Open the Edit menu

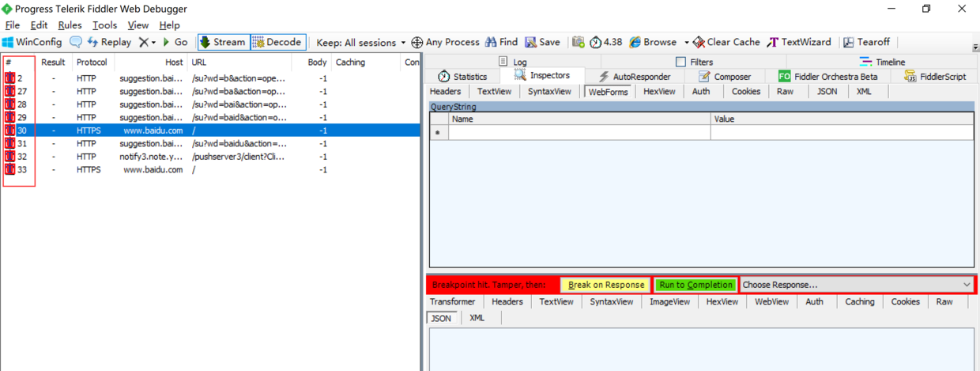click(x=39, y=25)
